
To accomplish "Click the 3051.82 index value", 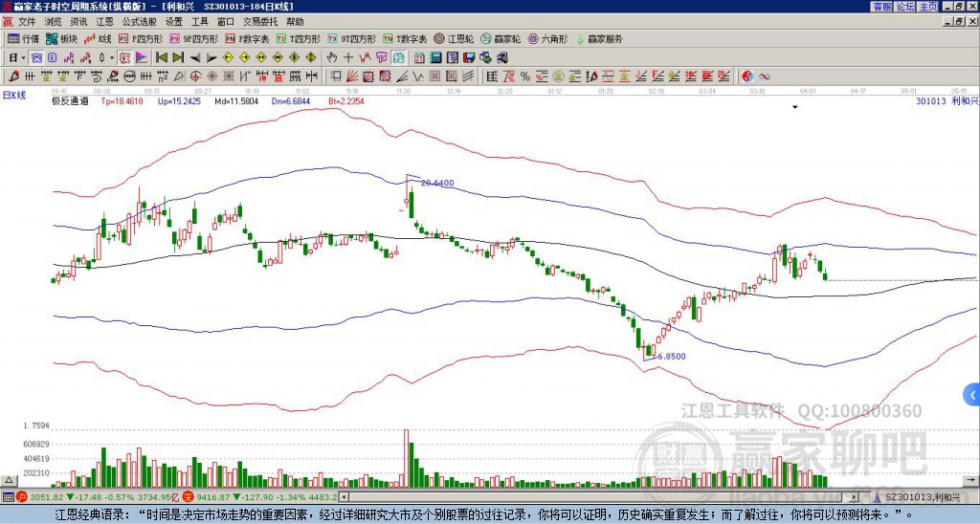I will click(x=47, y=497).
